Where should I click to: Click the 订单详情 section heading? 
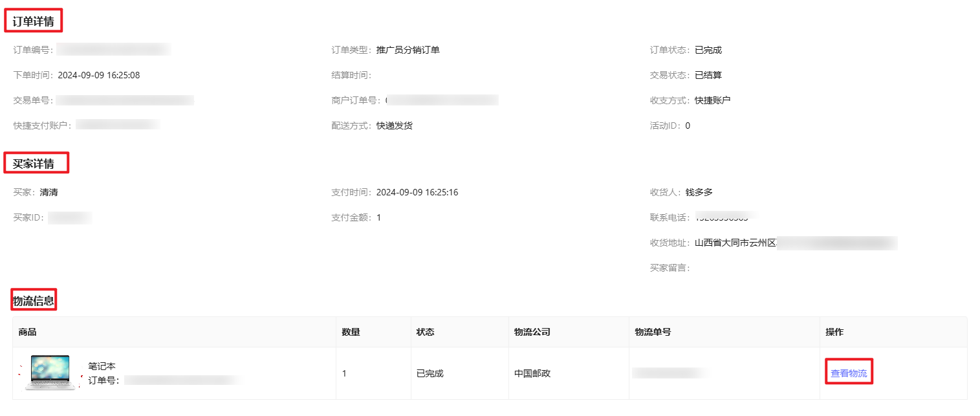click(34, 21)
